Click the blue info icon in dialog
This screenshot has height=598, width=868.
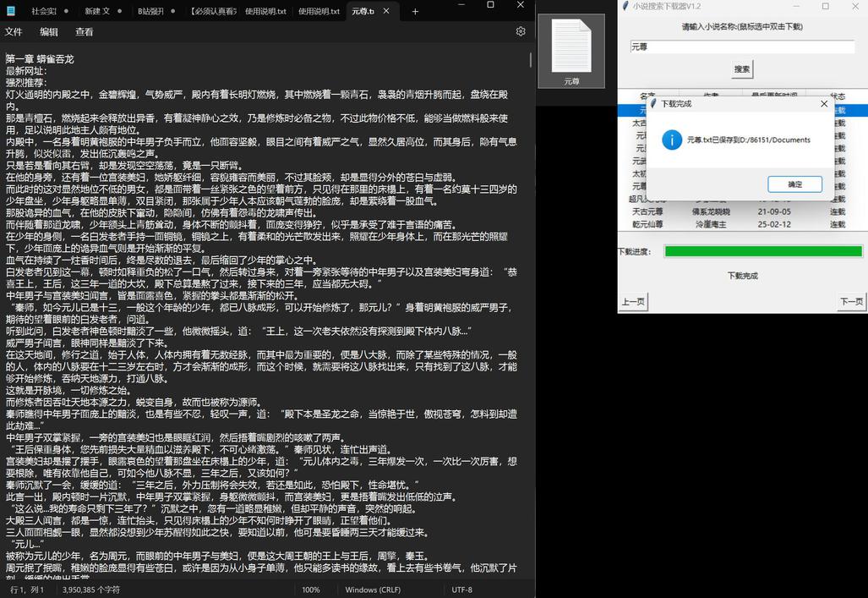click(672, 140)
